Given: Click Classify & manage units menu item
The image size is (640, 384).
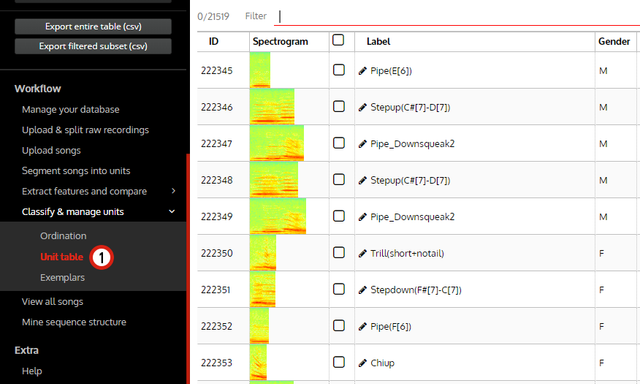Looking at the screenshot, I should point(73,211).
